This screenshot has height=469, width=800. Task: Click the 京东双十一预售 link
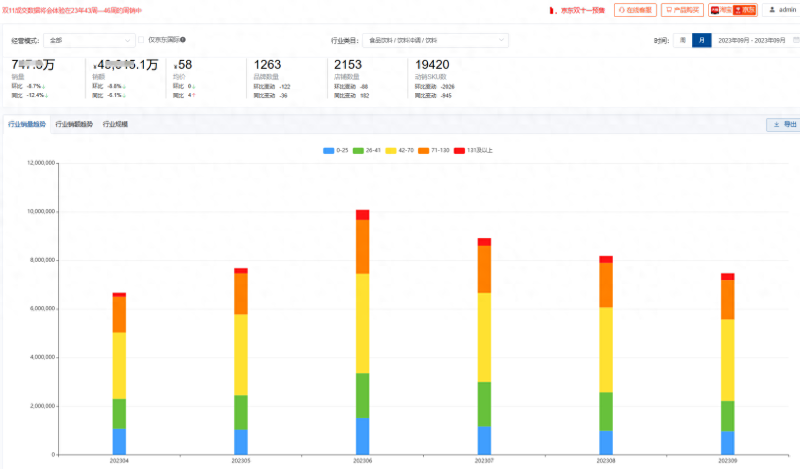tap(580, 10)
